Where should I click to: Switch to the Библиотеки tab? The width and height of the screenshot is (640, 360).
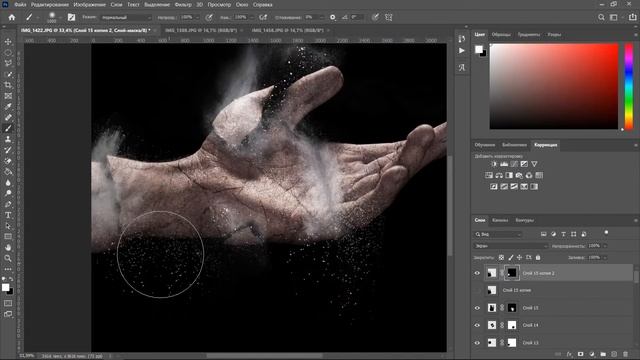click(x=514, y=145)
